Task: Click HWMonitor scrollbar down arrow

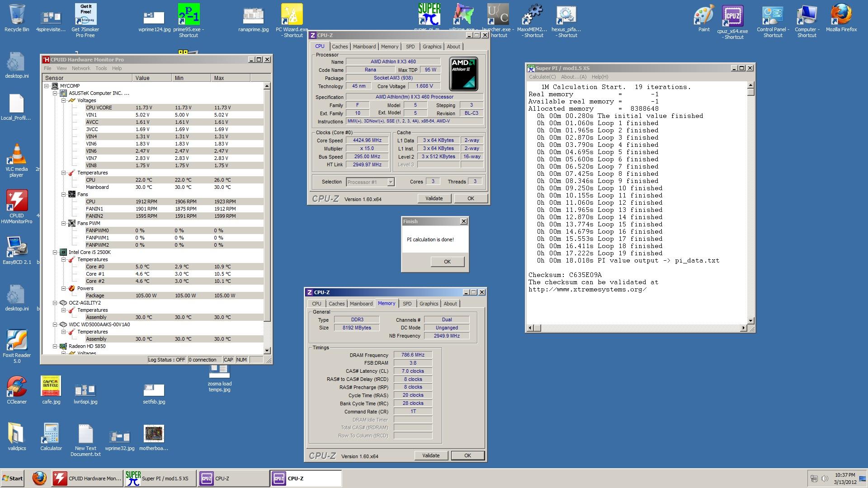Action: point(267,350)
